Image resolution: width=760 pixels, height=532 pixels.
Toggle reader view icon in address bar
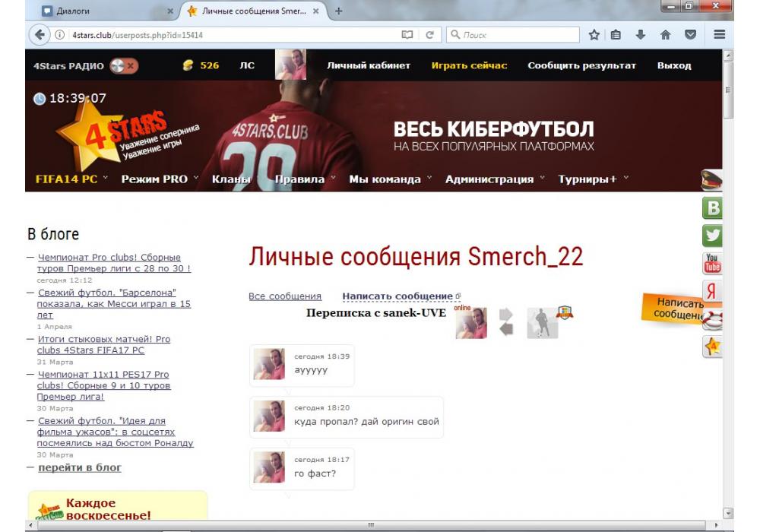[x=407, y=35]
